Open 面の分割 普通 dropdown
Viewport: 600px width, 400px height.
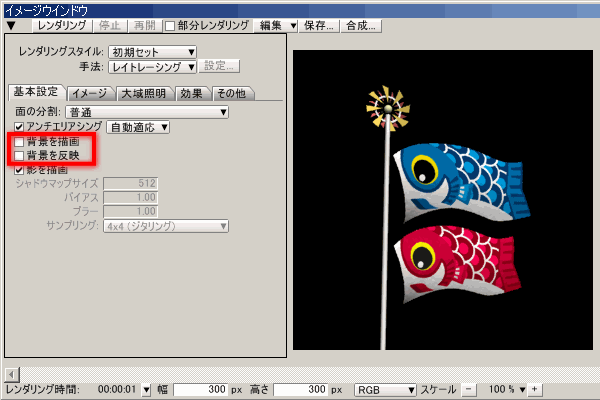147,112
